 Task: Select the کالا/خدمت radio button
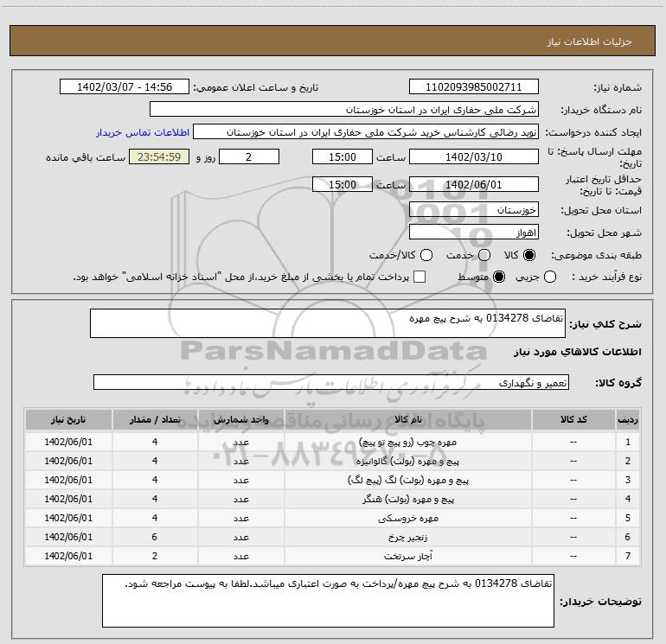click(x=426, y=255)
